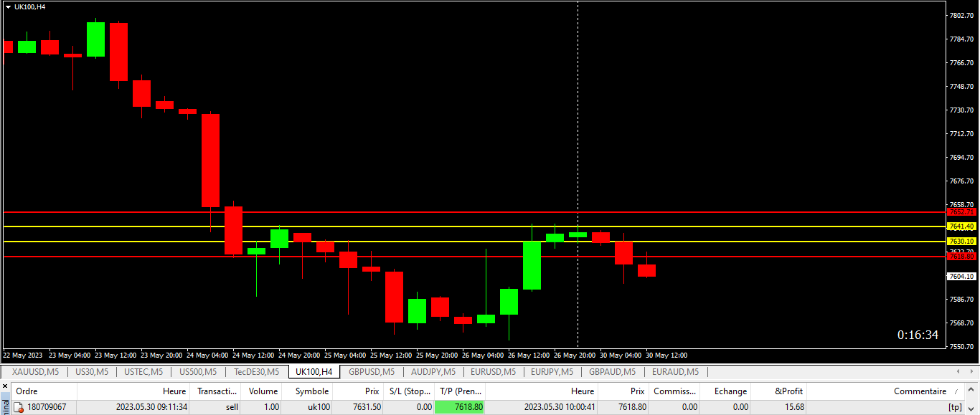Click the Ordre column header
Viewport: 980px width, 415px height.
[x=27, y=391]
